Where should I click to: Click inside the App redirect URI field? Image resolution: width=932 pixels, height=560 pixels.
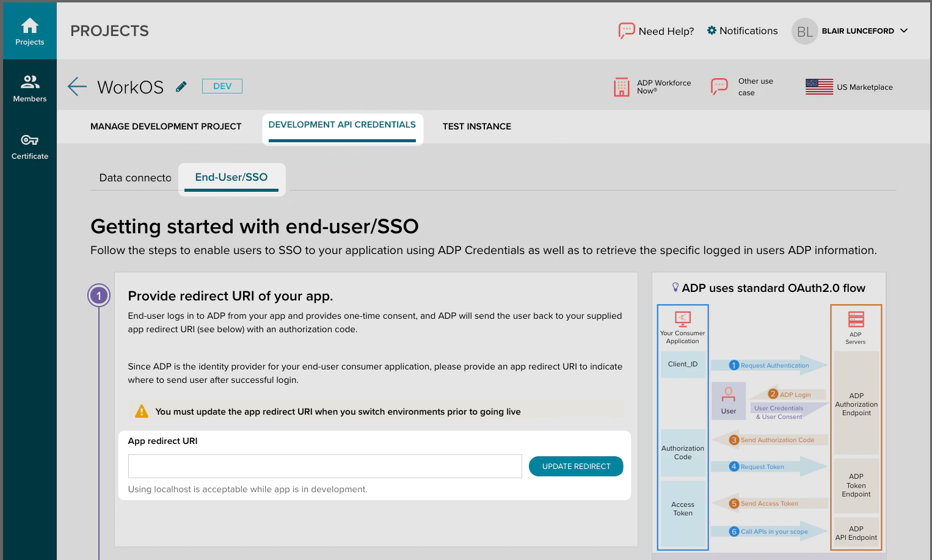click(325, 466)
